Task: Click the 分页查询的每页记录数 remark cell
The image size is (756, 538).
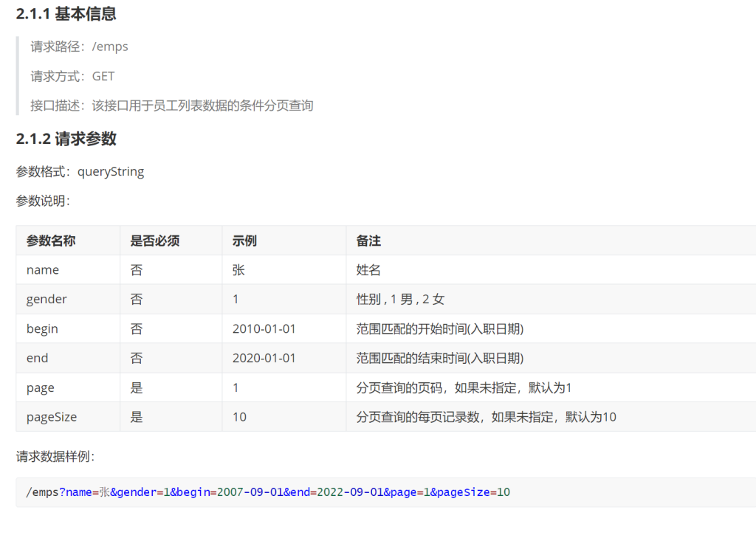Action: (x=486, y=417)
